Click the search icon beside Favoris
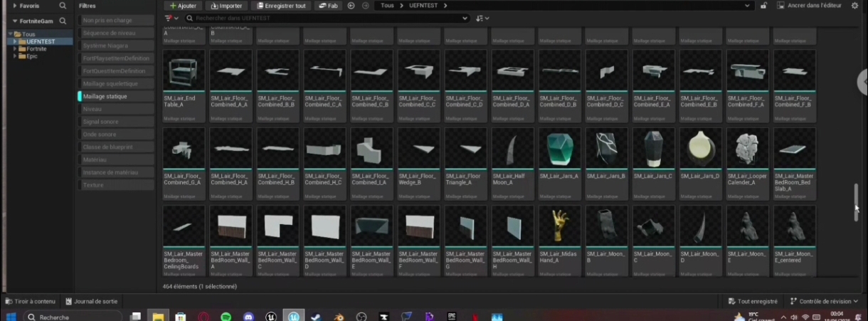The height and width of the screenshot is (321, 868). [x=63, y=6]
